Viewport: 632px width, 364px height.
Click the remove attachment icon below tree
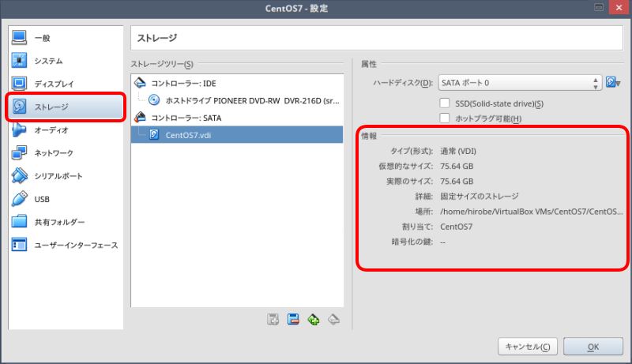click(x=333, y=319)
